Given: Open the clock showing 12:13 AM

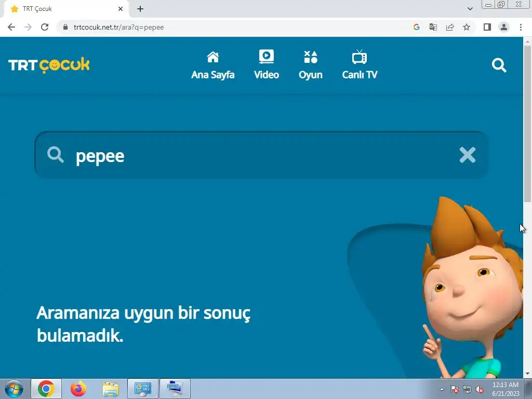Looking at the screenshot, I should click(506, 389).
